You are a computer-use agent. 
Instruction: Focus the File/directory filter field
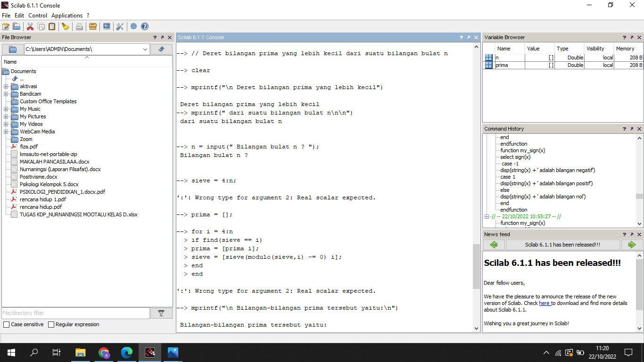pyautogui.click(x=76, y=313)
